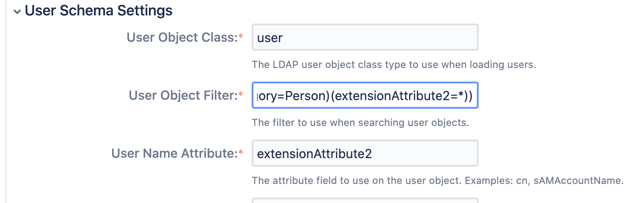Click the attribute field examples help text
644x203 pixels.
coord(437,180)
